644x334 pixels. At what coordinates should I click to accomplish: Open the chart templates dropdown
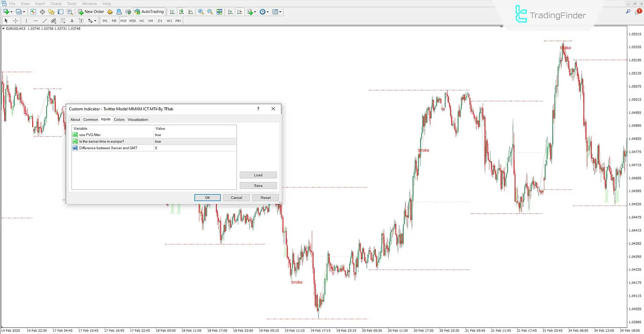pyautogui.click(x=280, y=12)
